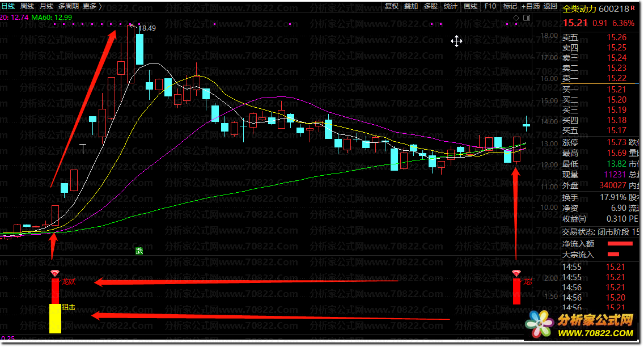Click the panel layout icon beside diamond
Screen dimensions: 644x347
527,18
